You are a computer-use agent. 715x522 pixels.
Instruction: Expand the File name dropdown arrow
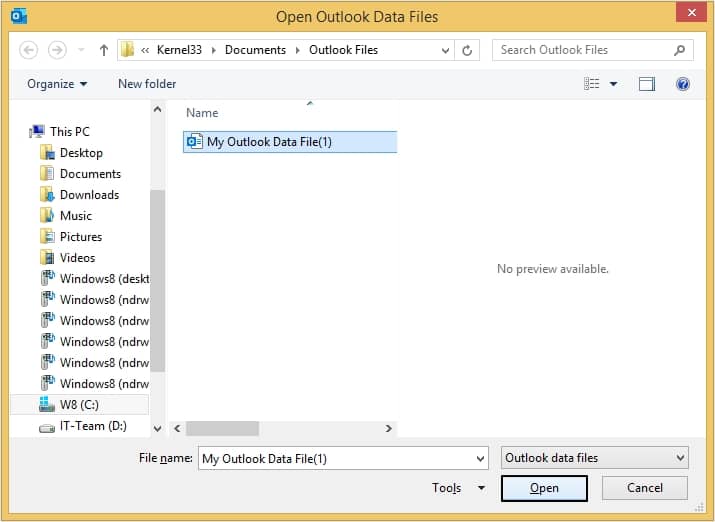[x=480, y=459]
